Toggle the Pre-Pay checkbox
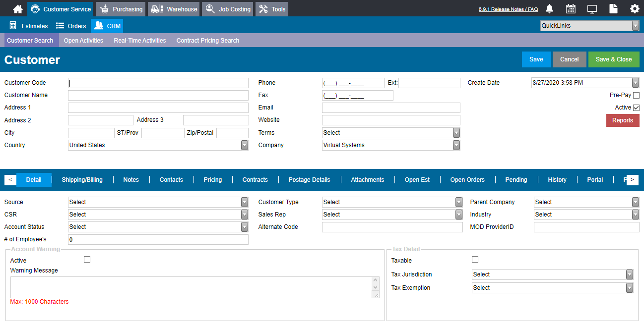This screenshot has width=644, height=326. (x=636, y=95)
